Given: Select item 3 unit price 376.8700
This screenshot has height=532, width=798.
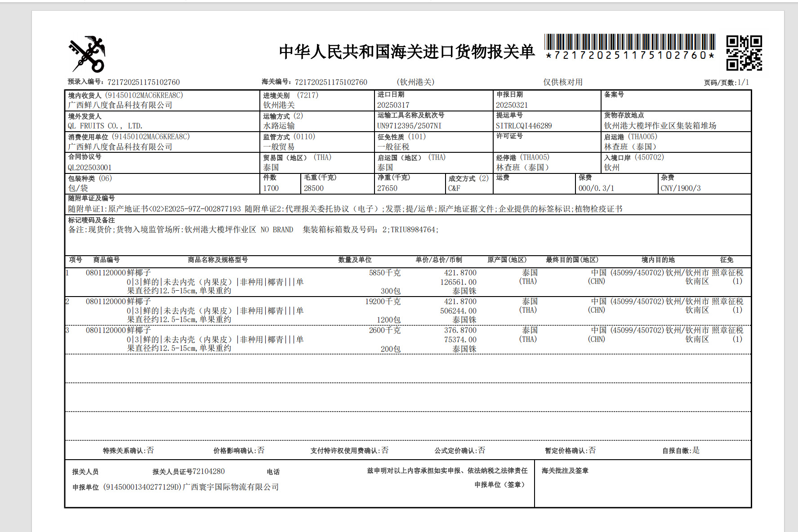Looking at the screenshot, I should (x=460, y=330).
